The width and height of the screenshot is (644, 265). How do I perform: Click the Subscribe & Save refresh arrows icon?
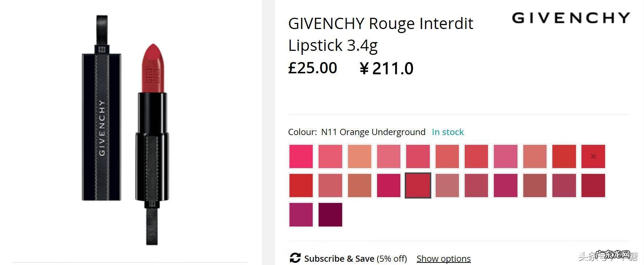(x=295, y=258)
